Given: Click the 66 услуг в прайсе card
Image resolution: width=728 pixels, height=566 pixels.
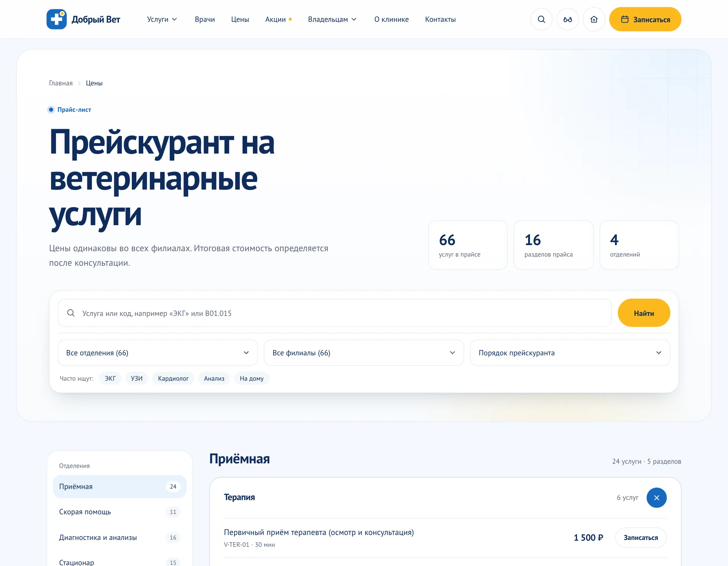Looking at the screenshot, I should pos(468,245).
